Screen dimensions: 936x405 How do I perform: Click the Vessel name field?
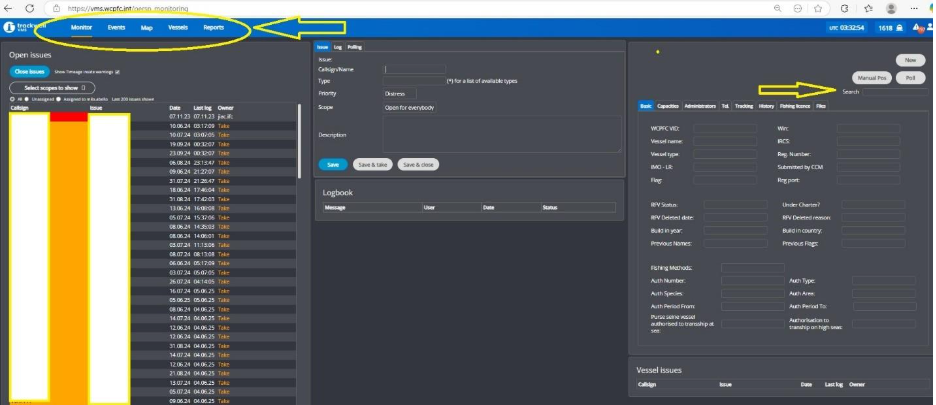coord(725,141)
